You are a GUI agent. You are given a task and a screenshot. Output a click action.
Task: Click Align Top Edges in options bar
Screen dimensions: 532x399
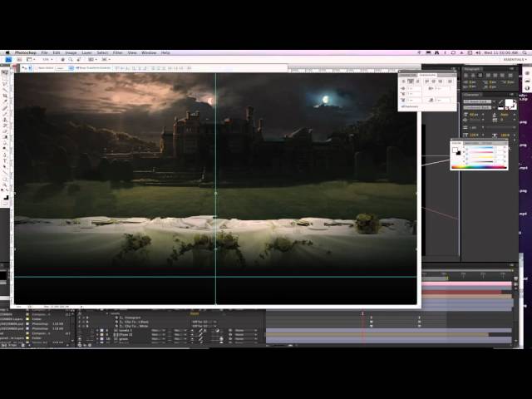click(x=117, y=68)
